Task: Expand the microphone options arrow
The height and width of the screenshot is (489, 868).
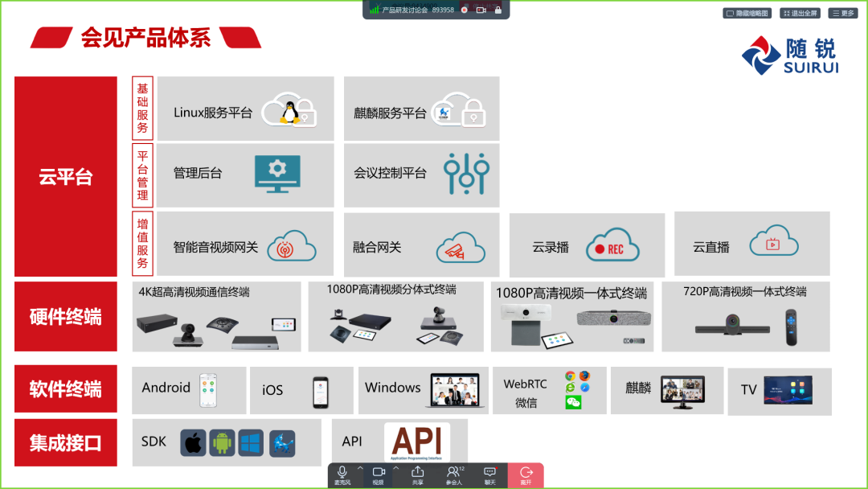Action: pyautogui.click(x=360, y=469)
